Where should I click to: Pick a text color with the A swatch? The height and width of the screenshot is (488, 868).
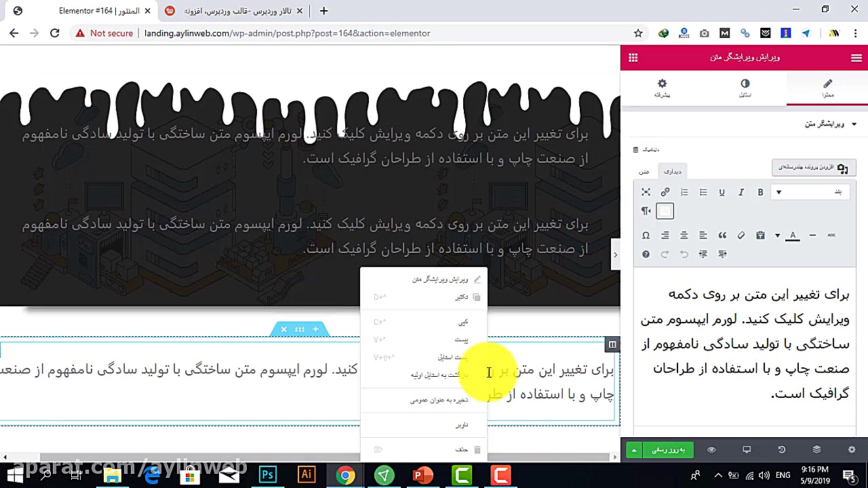click(793, 235)
